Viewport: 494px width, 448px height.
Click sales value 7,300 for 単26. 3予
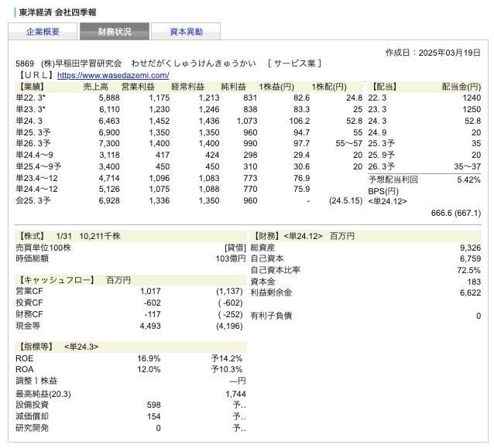[109, 144]
